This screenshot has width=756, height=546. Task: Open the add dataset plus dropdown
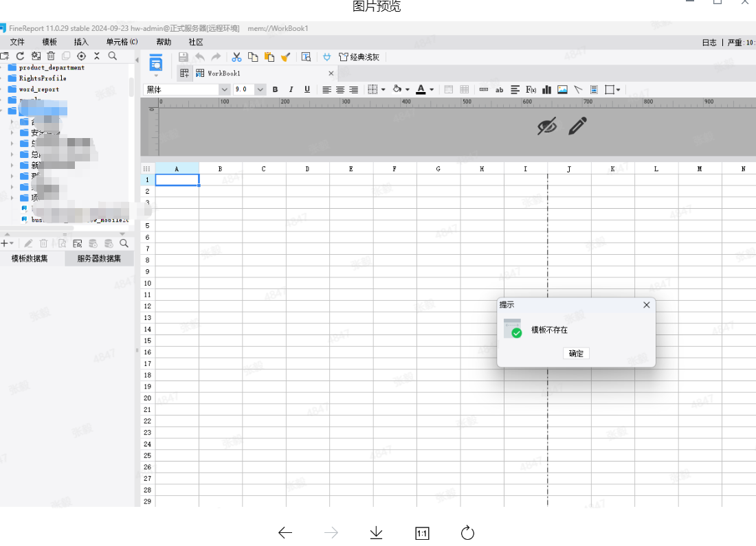click(8, 243)
